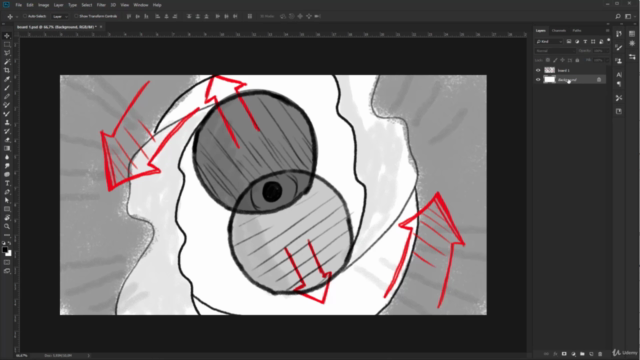The image size is (640, 360).
Task: Open the Image menu
Action: (43, 5)
